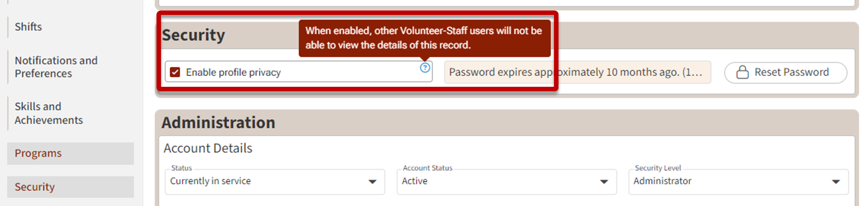Click the padlock icon on Reset Password
This screenshot has width=868, height=206.
point(742,72)
